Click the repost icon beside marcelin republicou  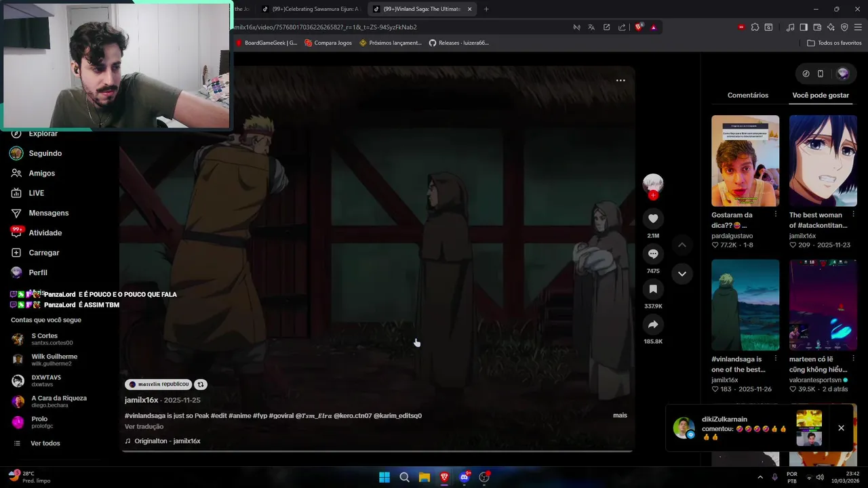tap(201, 384)
